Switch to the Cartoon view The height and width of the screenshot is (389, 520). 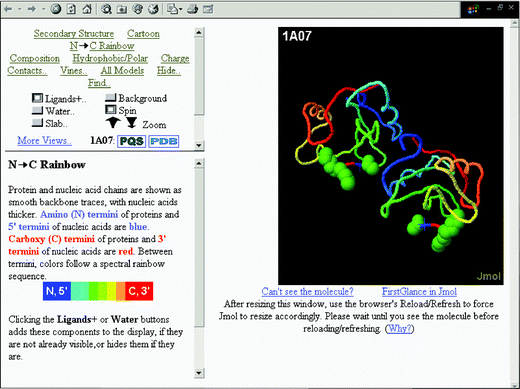pos(143,33)
